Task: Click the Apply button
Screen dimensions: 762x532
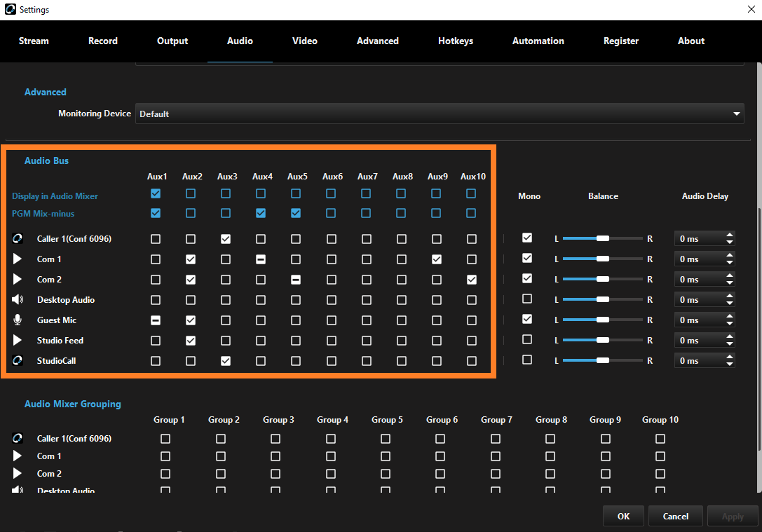Action: [733, 516]
